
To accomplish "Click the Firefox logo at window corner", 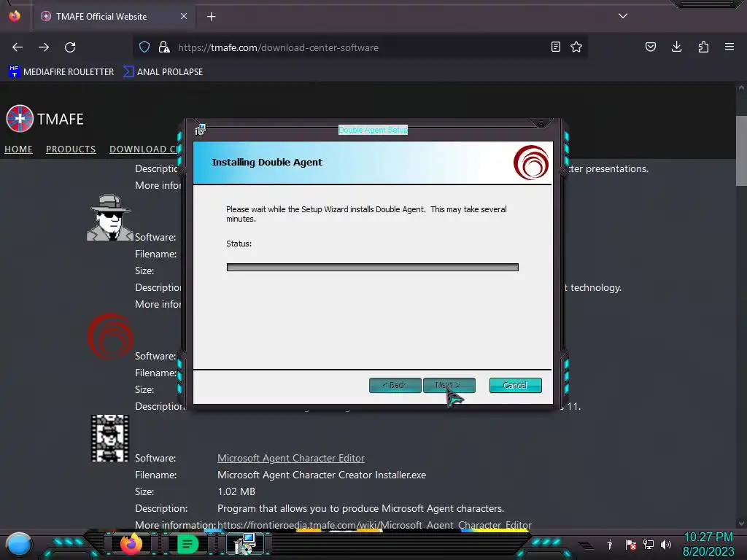I will (x=15, y=16).
